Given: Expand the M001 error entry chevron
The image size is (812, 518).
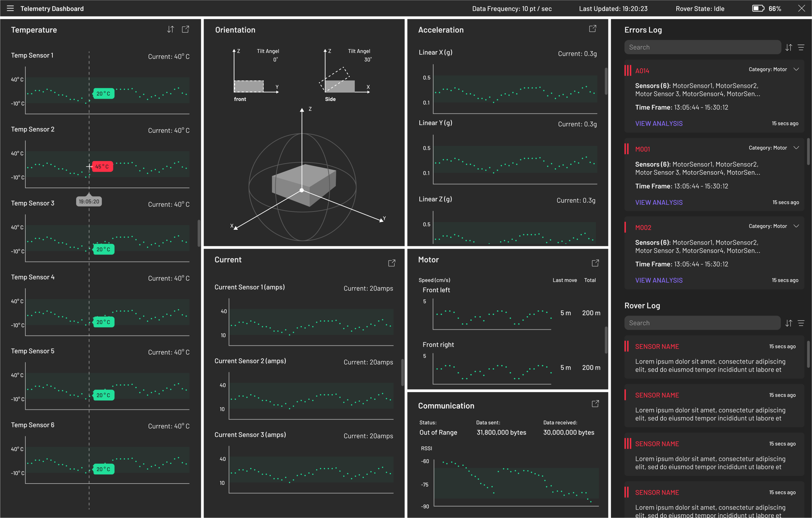Looking at the screenshot, I should click(796, 148).
